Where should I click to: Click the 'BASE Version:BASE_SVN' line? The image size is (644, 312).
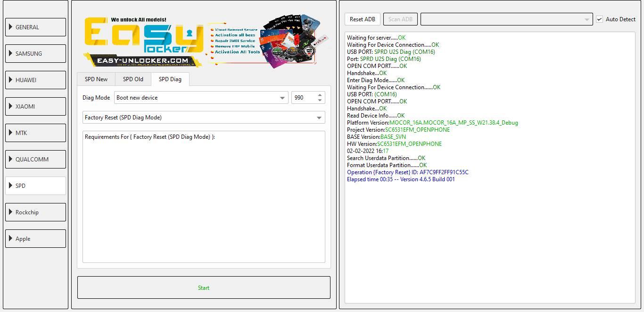(376, 137)
